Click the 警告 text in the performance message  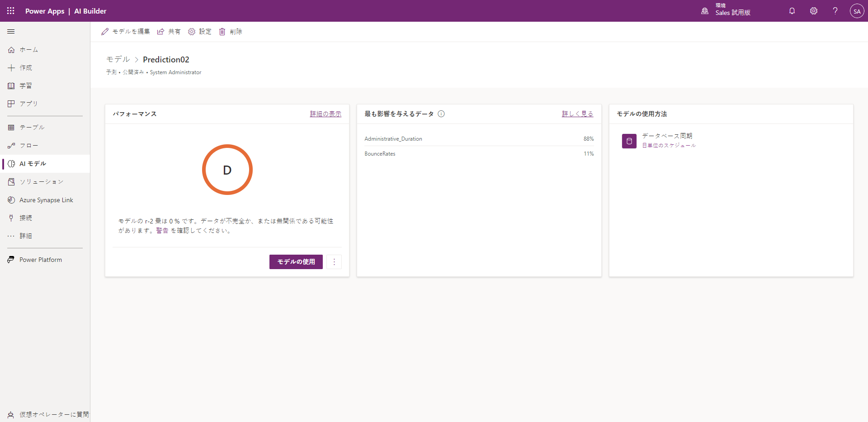(162, 231)
